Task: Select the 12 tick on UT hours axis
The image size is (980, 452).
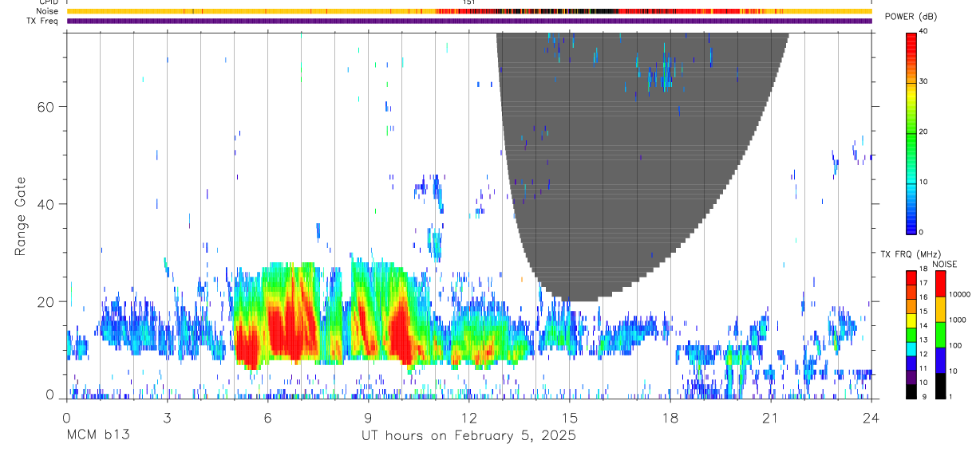Action: [469, 417]
